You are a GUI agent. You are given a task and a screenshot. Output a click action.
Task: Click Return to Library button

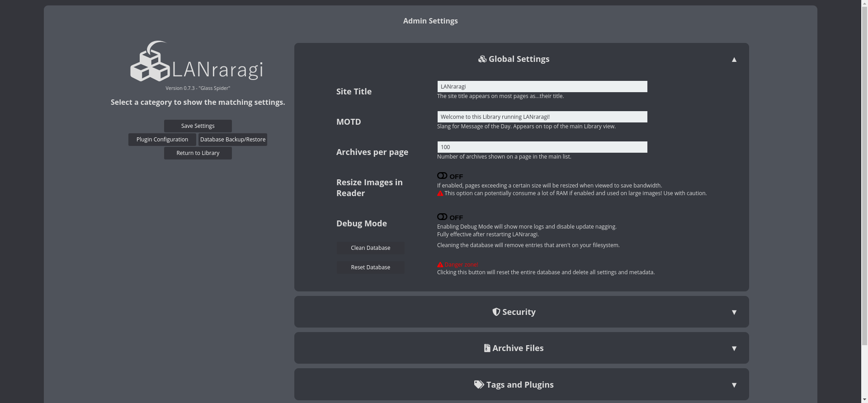pos(198,153)
